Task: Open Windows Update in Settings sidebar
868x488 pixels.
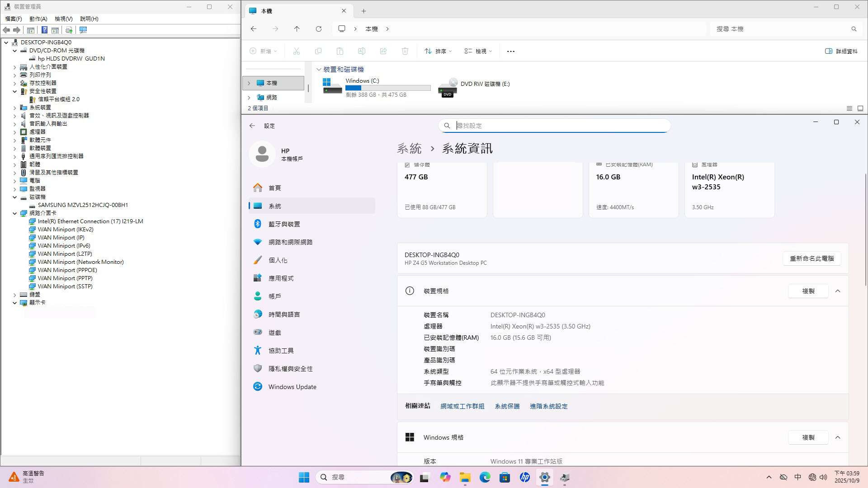Action: click(292, 387)
